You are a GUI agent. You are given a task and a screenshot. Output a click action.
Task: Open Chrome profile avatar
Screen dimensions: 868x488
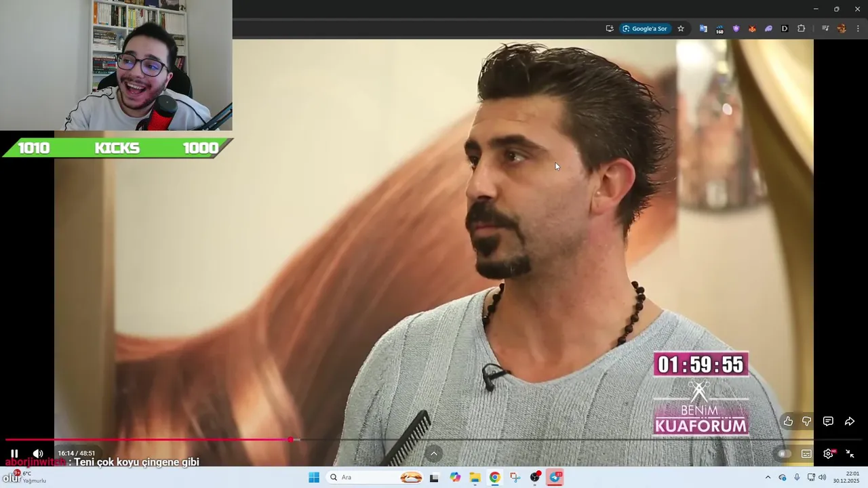click(x=842, y=28)
